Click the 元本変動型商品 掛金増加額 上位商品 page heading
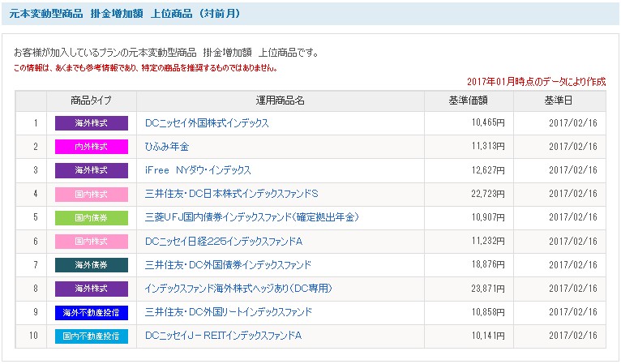The height and width of the screenshot is (364, 621). [125, 14]
